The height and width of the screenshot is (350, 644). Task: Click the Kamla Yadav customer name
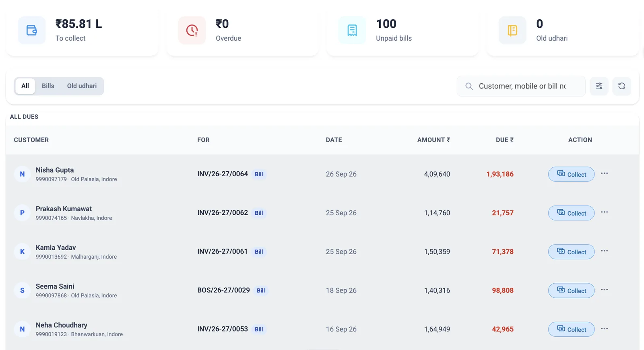pyautogui.click(x=56, y=247)
